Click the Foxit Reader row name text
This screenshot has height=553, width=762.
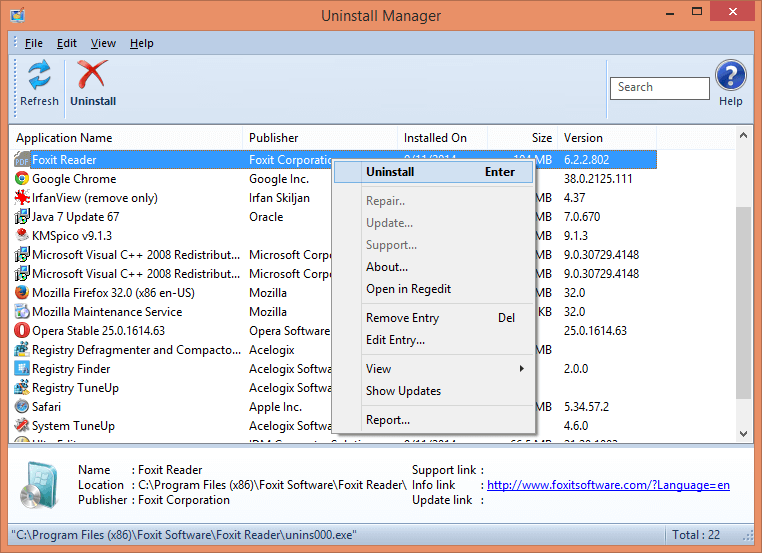coord(64,160)
